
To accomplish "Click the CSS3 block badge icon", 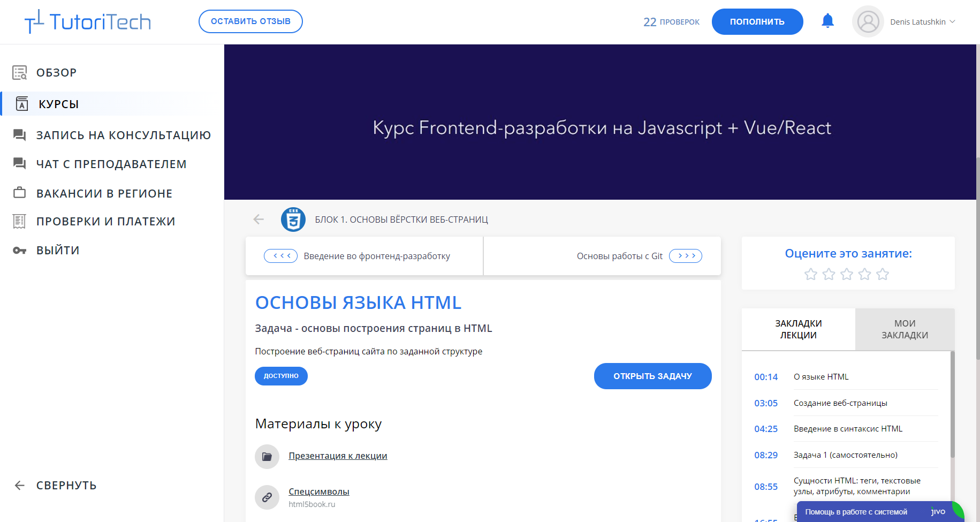I will (293, 220).
